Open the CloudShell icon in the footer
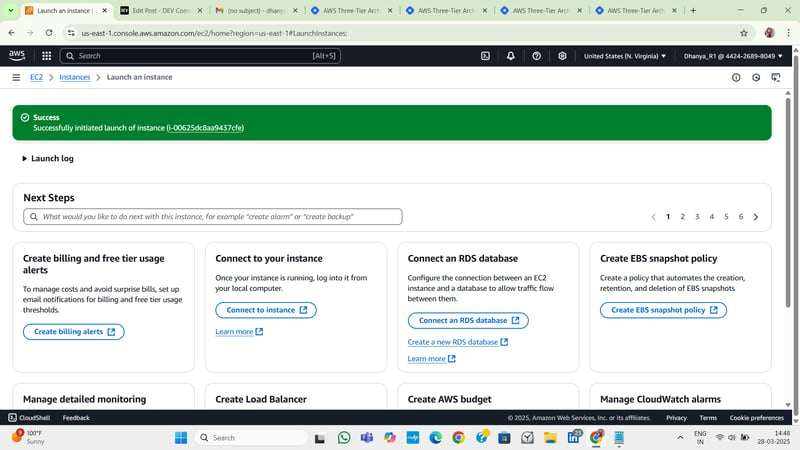The height and width of the screenshot is (450, 800). coord(12,418)
